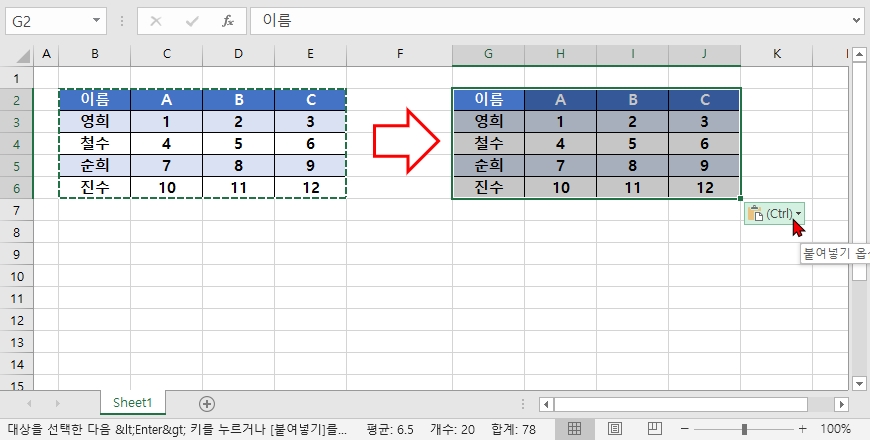Click cell G3 영희 in pasted table

[488, 122]
